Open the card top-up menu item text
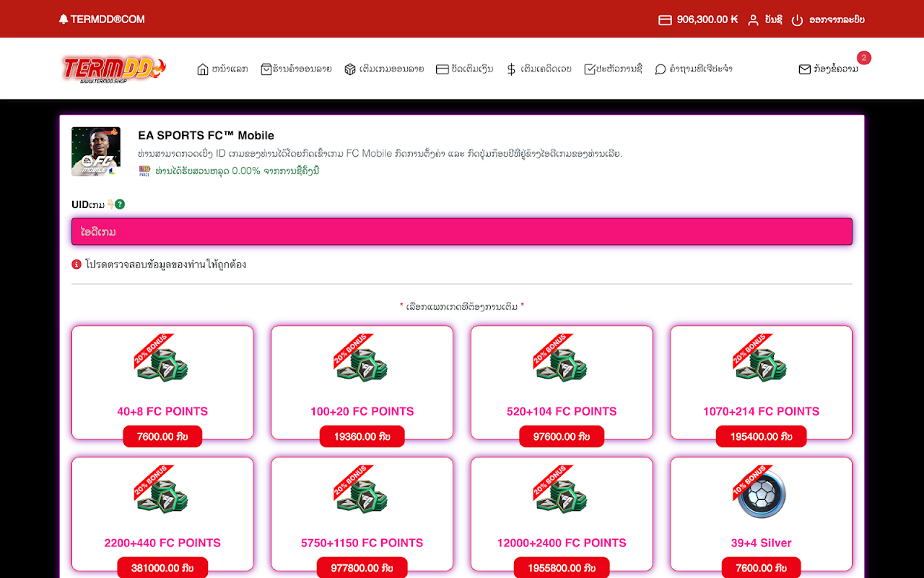The image size is (924, 578). point(472,69)
